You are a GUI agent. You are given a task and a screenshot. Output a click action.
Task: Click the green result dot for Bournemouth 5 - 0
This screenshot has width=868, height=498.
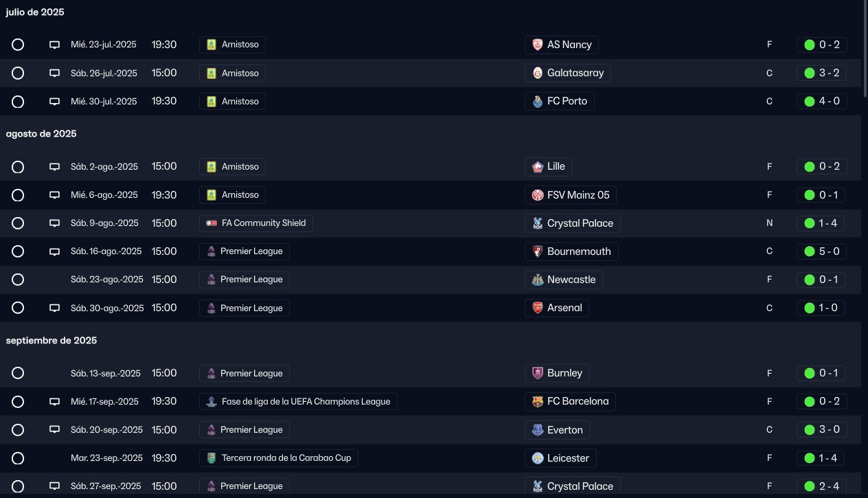pos(810,251)
